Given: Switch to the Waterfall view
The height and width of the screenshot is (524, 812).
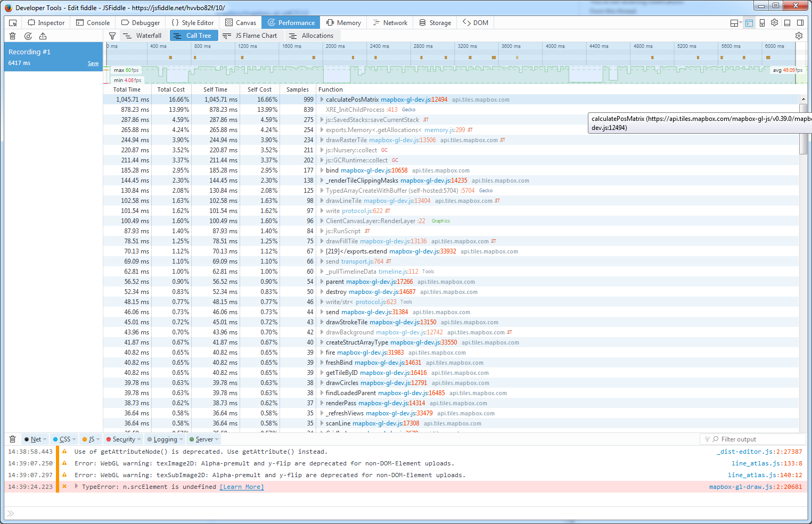Looking at the screenshot, I should tap(142, 35).
